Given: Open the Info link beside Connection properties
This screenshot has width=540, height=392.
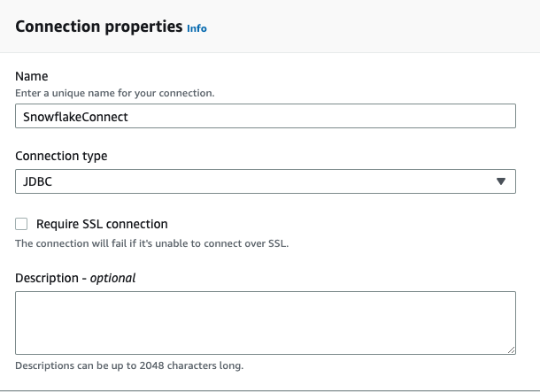Looking at the screenshot, I should point(197,28).
